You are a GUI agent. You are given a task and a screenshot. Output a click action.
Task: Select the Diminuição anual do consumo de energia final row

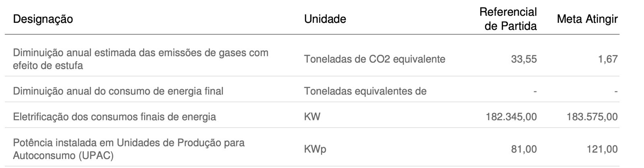[x=118, y=91]
